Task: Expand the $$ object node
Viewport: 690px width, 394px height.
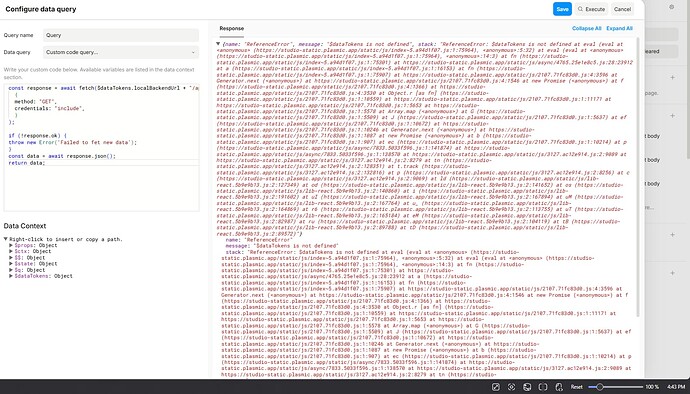Action: (11, 258)
